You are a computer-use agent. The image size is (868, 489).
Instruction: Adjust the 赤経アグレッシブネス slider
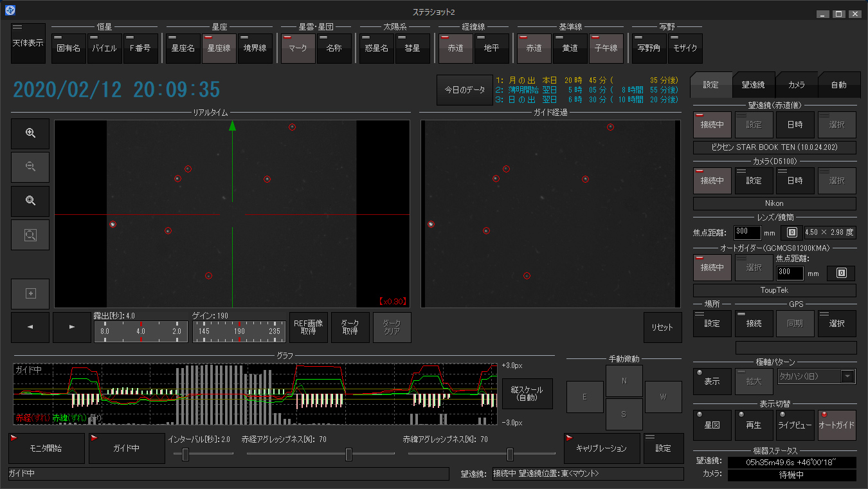tap(348, 455)
